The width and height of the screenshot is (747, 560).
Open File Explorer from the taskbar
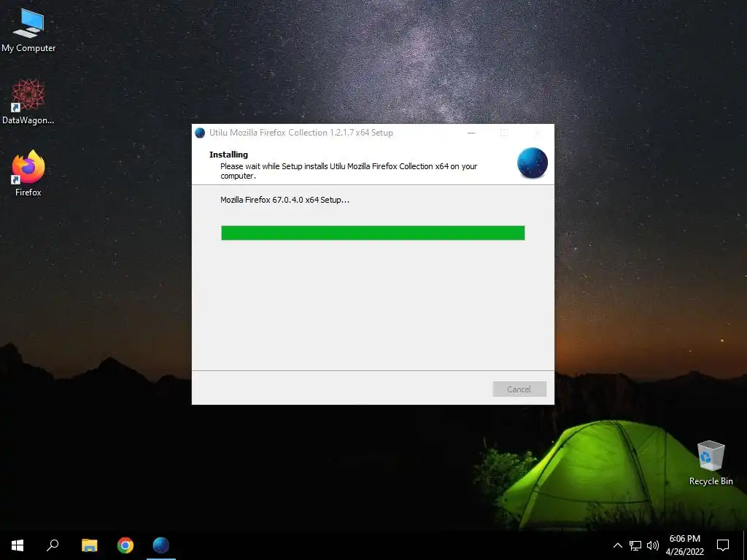(89, 545)
